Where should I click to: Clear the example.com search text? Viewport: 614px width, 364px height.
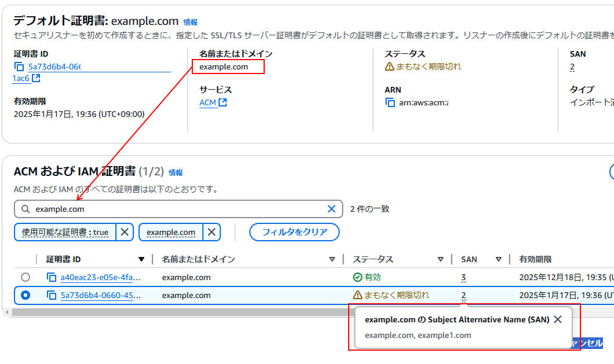331,209
